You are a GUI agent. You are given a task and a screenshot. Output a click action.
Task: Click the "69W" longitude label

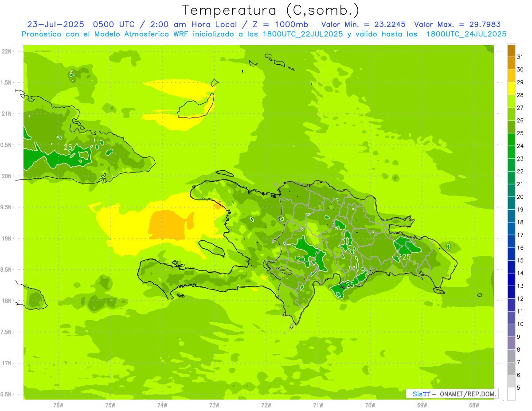pyautogui.click(x=422, y=405)
